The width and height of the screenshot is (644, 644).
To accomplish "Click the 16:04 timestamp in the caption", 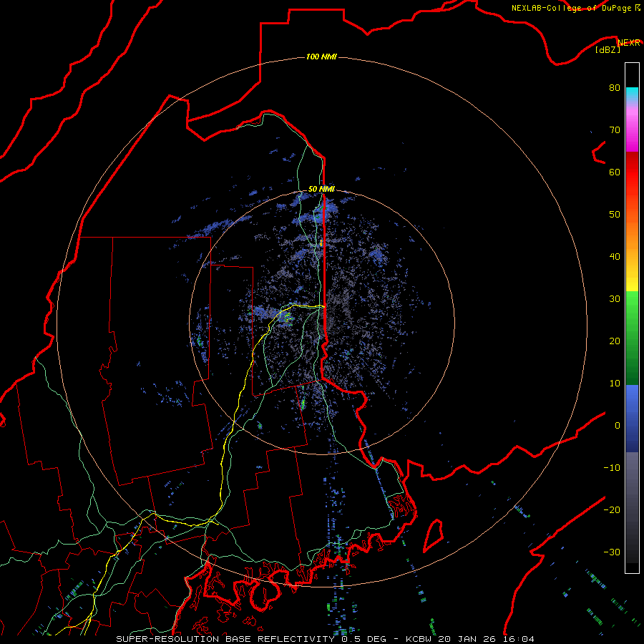I will coord(519,639).
